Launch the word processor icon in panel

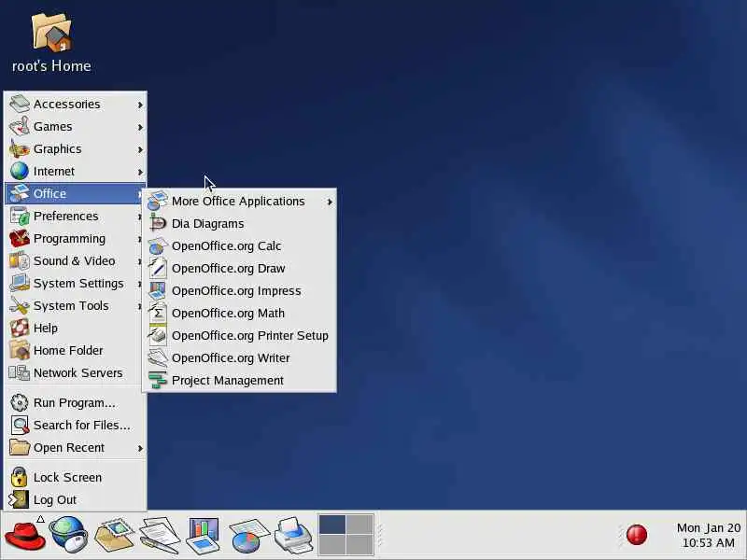coord(159,535)
